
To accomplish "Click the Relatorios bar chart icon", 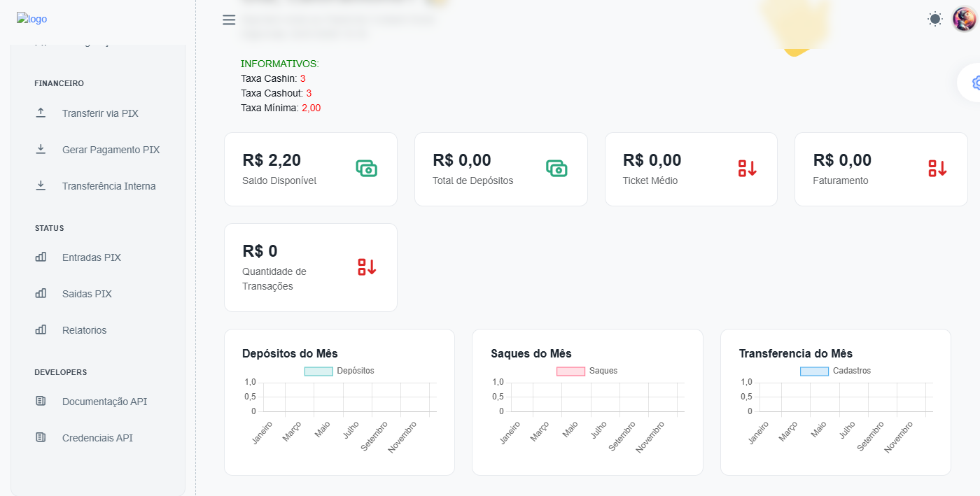I will point(41,330).
